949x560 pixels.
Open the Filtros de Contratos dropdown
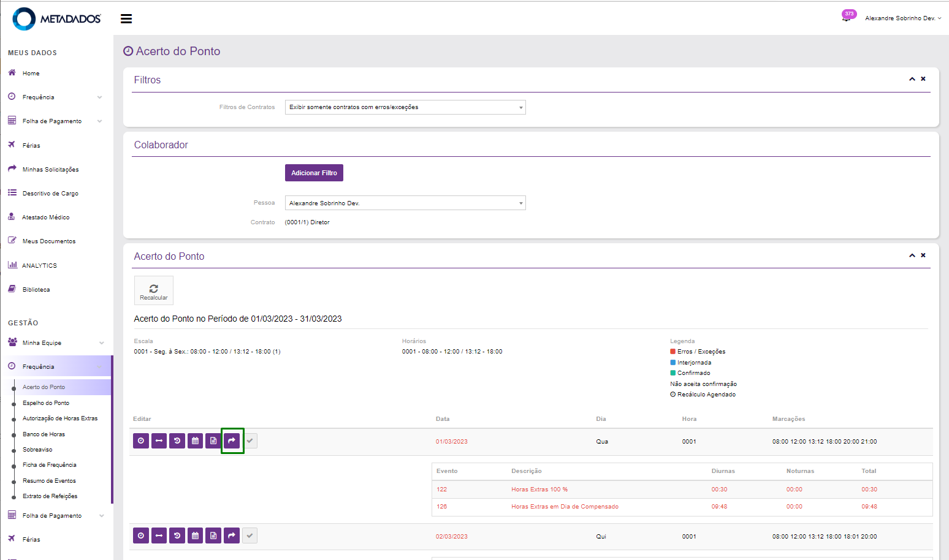click(x=405, y=107)
